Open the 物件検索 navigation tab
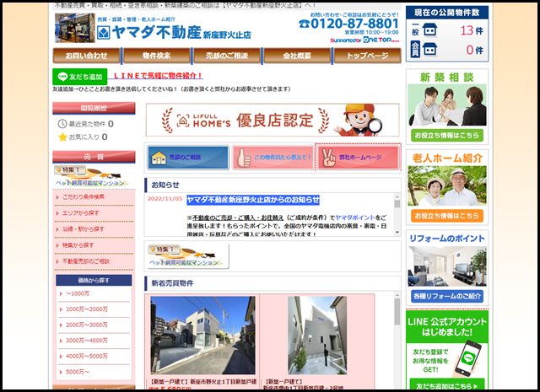The image size is (540, 392). point(157,56)
